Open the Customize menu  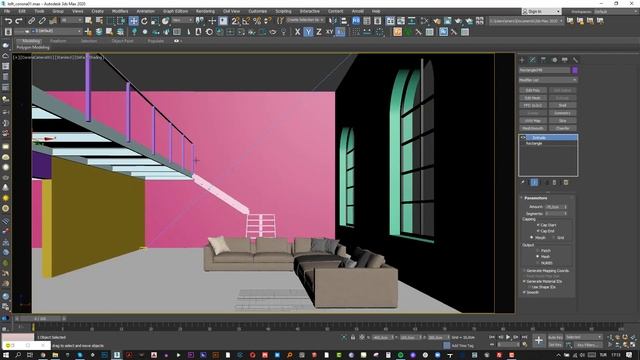tap(258, 11)
